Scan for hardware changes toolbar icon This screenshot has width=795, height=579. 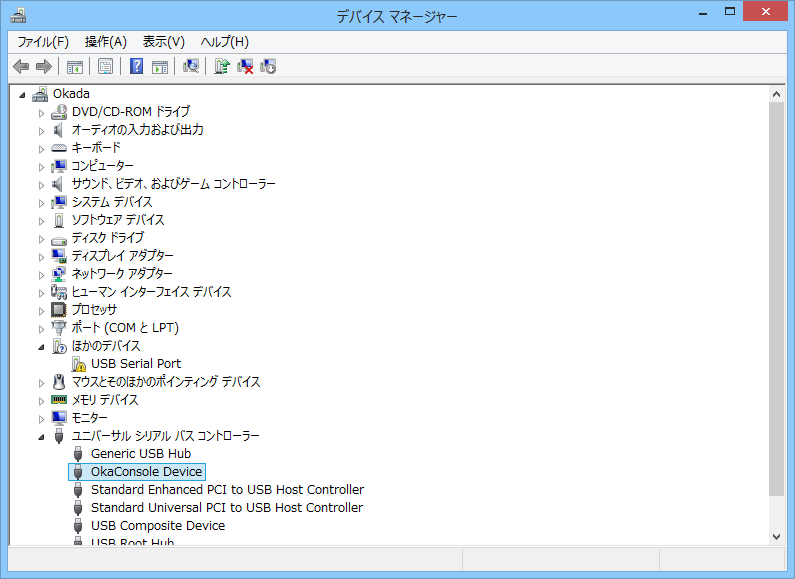tap(191, 66)
